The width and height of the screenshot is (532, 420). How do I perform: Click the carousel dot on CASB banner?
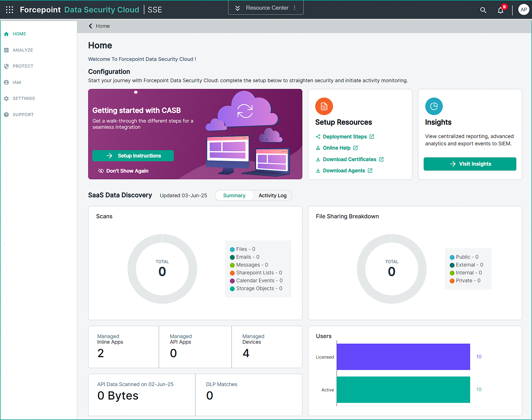tap(136, 92)
